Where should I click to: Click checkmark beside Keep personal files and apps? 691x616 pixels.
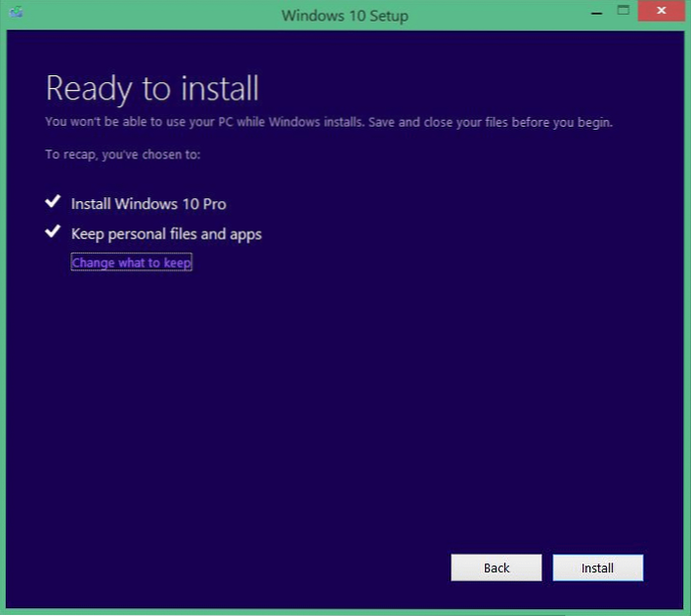click(x=53, y=234)
